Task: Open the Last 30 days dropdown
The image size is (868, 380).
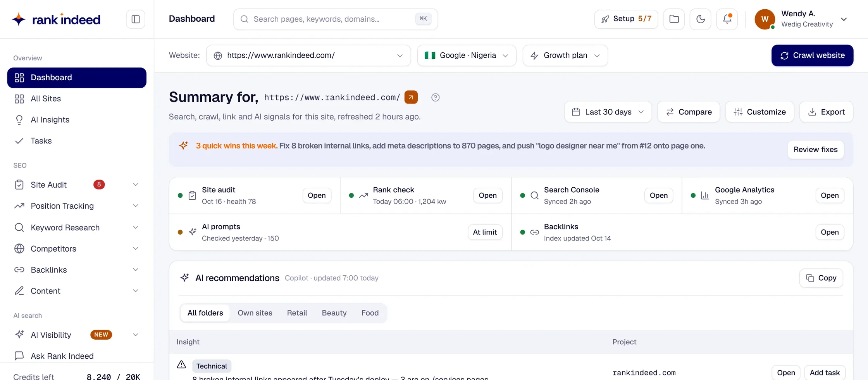Action: tap(608, 112)
